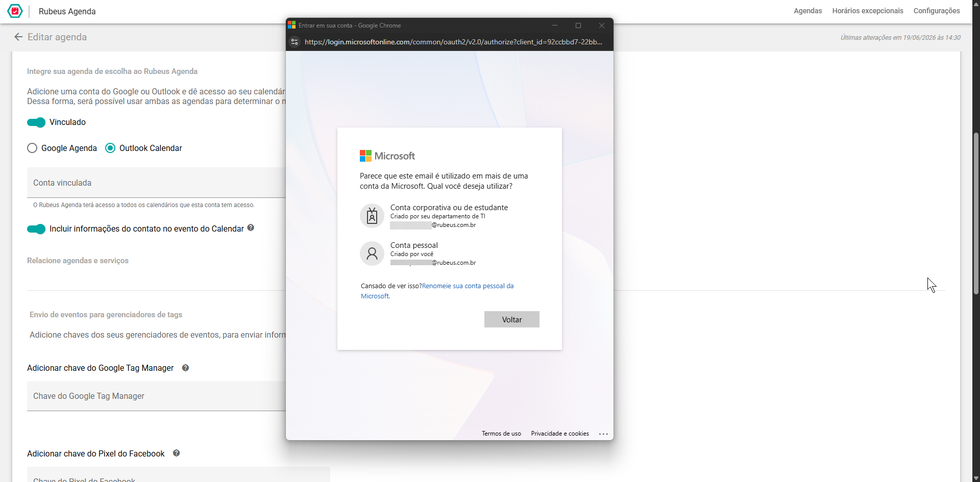Disable include contact information in Calendar toggle

36,229
